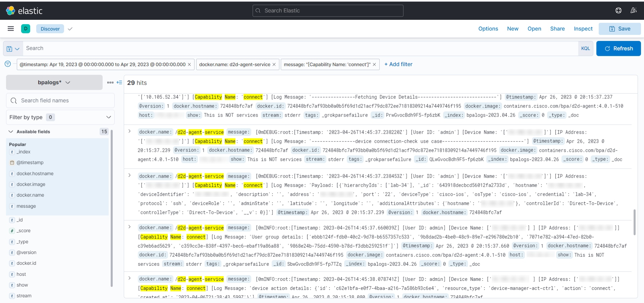Image resolution: width=644 pixels, height=303 pixels.
Task: Expand the Payload hierarchyIds log row
Action: 129,175
